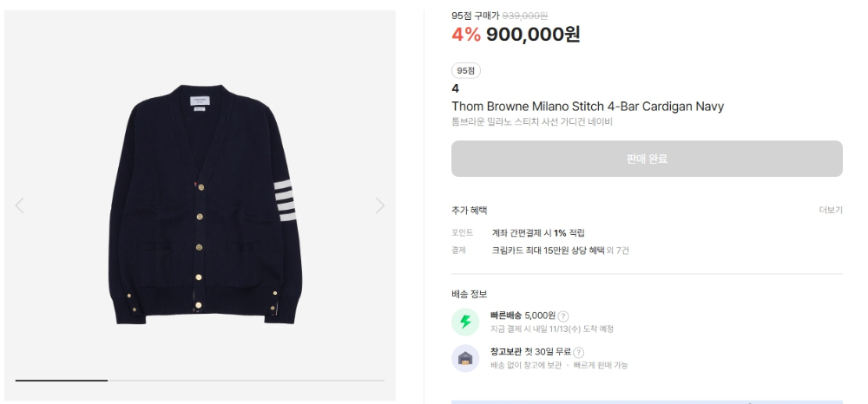868x404 pixels.
Task: Show previous product image with left arrow
Action: (x=19, y=205)
